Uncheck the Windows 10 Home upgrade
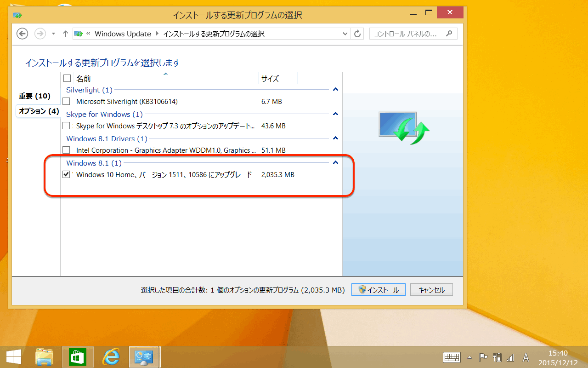 coord(67,174)
